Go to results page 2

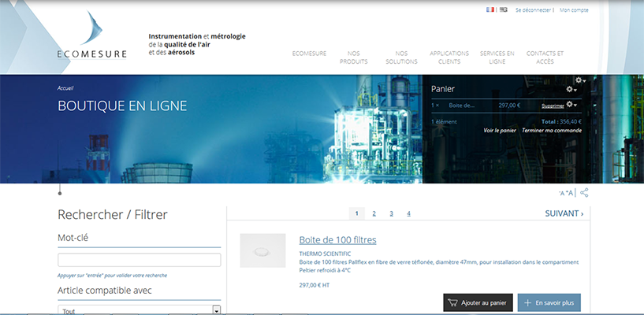click(x=374, y=213)
